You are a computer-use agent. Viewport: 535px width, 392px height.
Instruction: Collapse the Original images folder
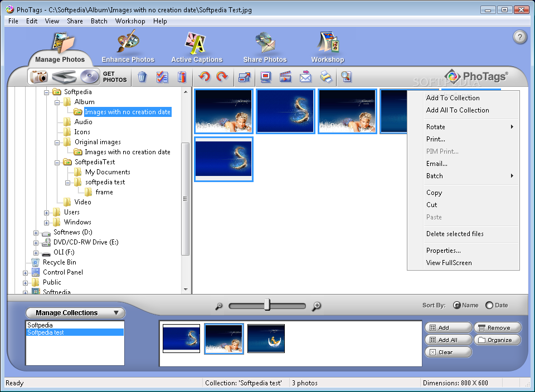57,143
